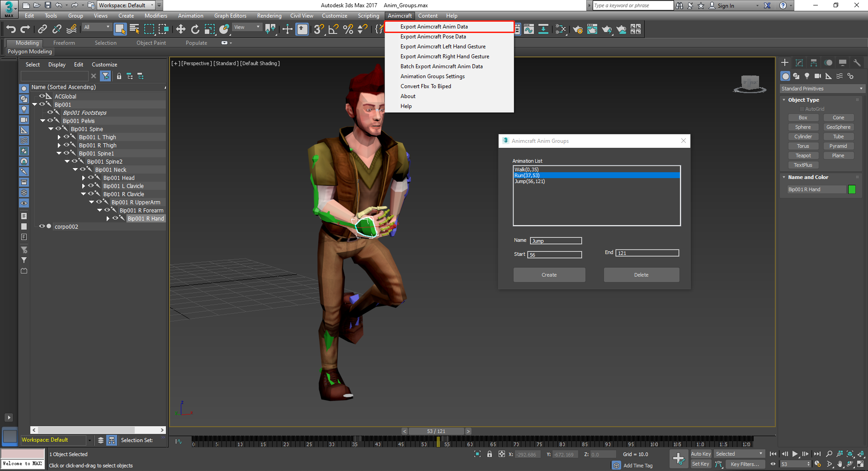Open Animation Groups Settings menu entry
Screen dimensions: 868x471
pos(432,76)
